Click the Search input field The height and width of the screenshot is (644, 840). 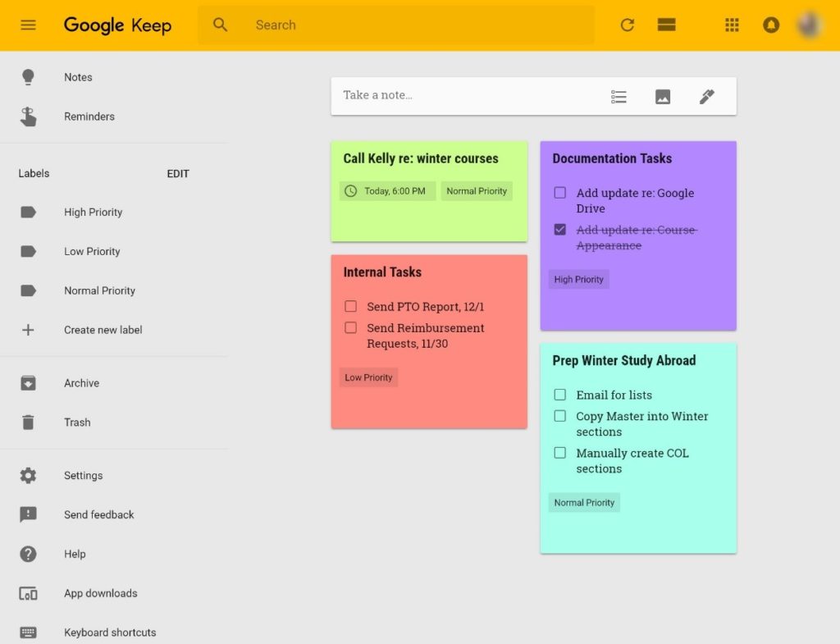click(x=418, y=25)
